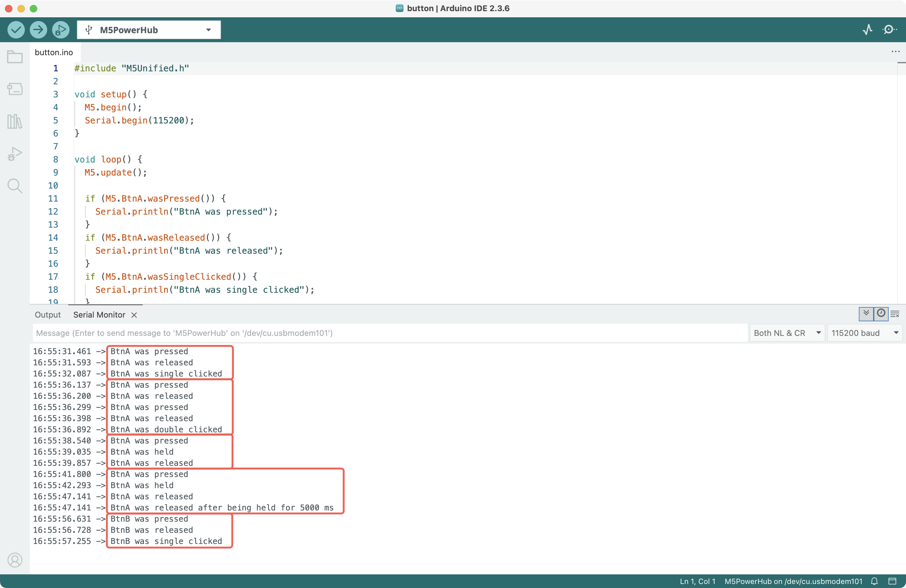The width and height of the screenshot is (906, 588).
Task: Open the Both NL & CR line ending dropdown
Action: point(787,333)
